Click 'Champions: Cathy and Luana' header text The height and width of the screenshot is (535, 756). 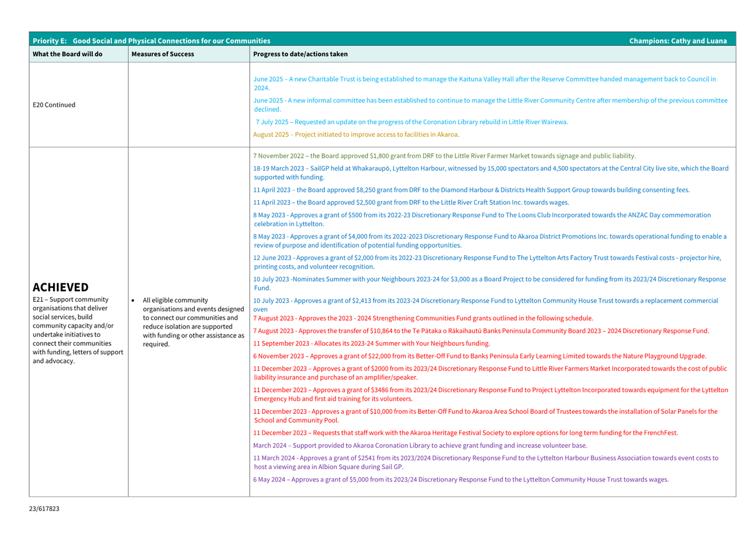point(678,41)
